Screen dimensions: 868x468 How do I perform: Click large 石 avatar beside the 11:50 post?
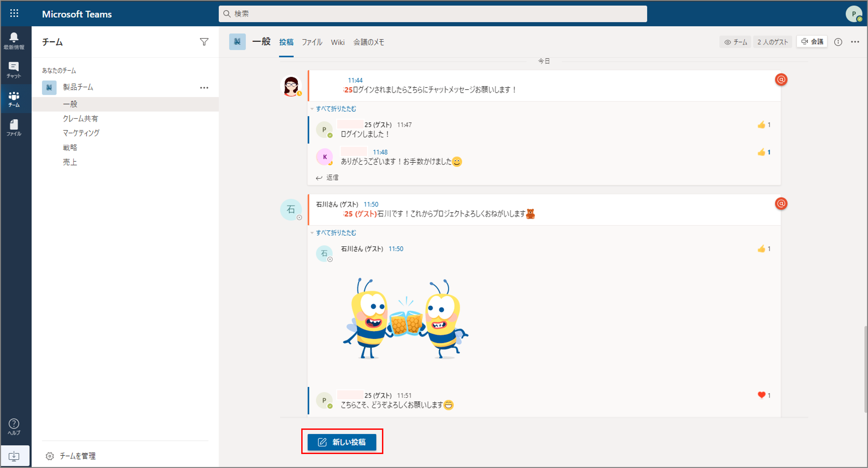pyautogui.click(x=291, y=210)
